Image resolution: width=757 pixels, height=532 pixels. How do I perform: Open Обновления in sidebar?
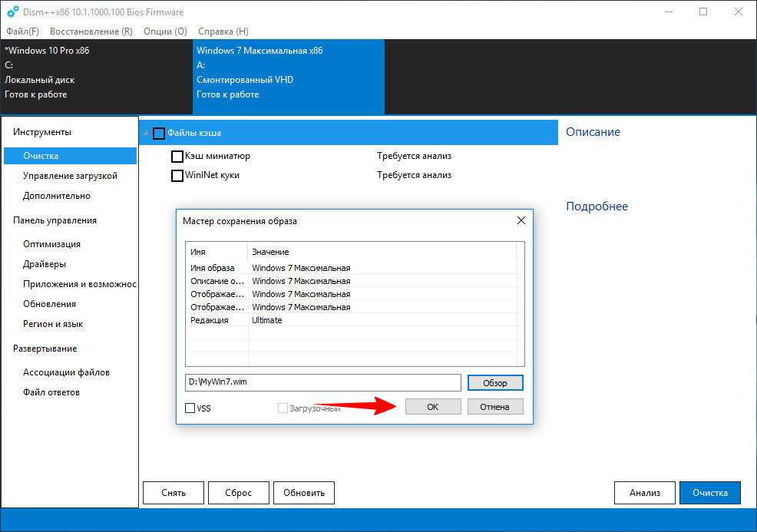49,304
